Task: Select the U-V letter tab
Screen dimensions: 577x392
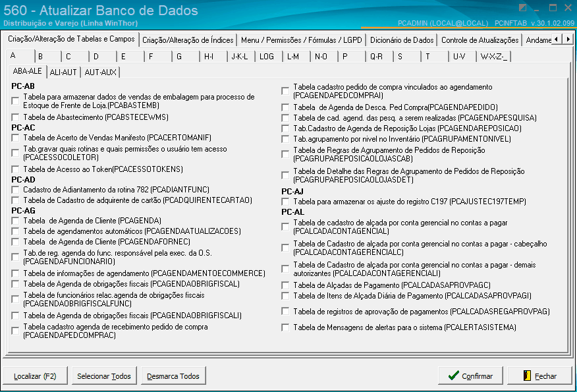Action: tap(462, 57)
